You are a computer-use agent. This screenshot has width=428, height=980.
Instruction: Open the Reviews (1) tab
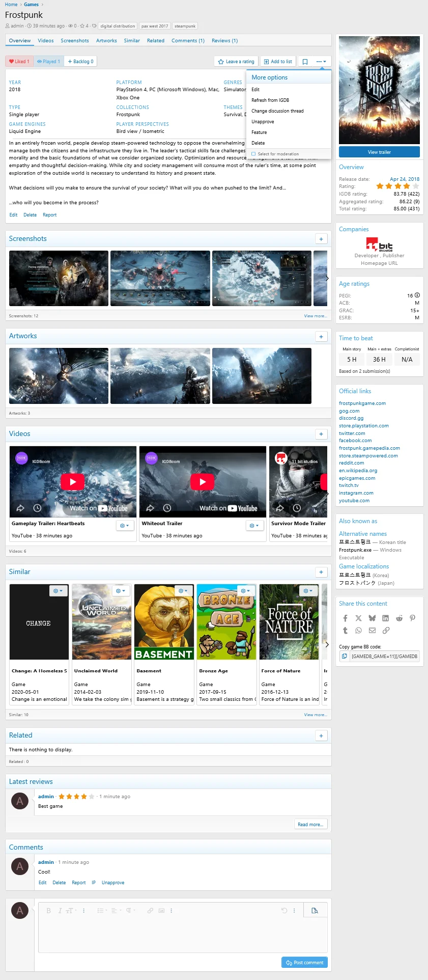point(225,41)
